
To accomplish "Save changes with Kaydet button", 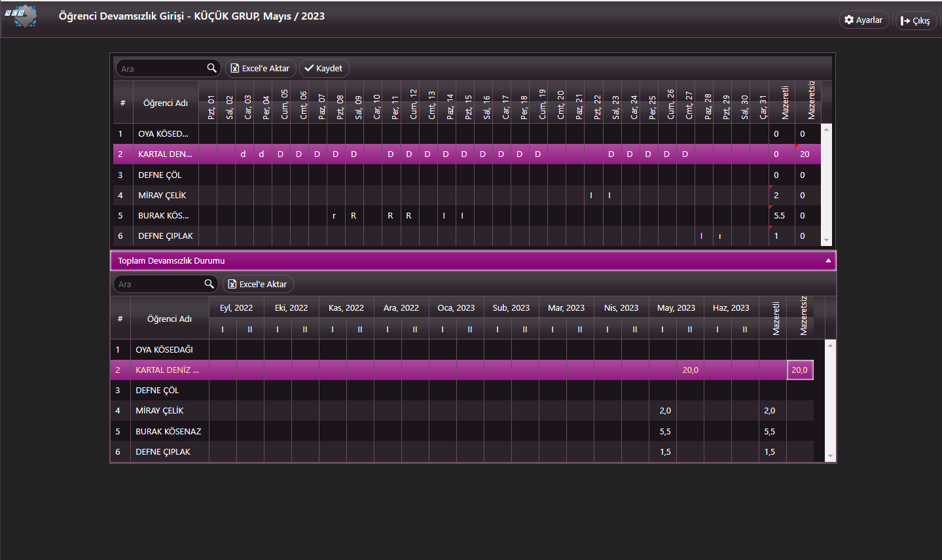I will coord(323,68).
